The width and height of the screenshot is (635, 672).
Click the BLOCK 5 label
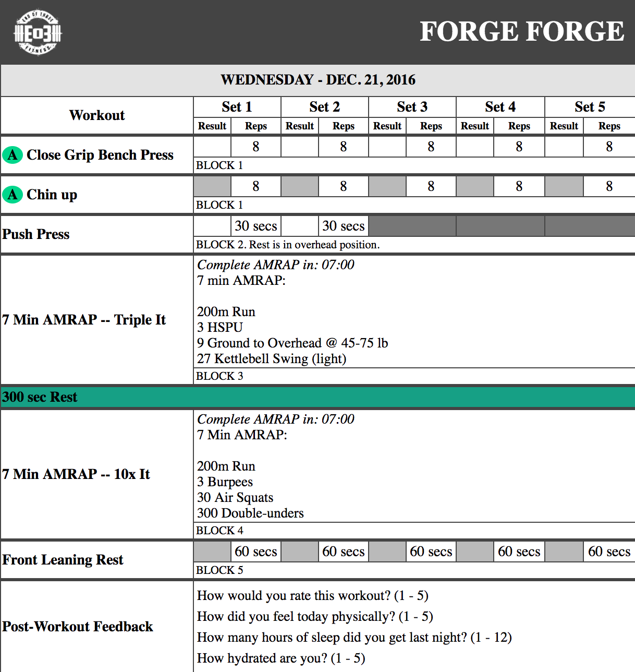tap(219, 570)
